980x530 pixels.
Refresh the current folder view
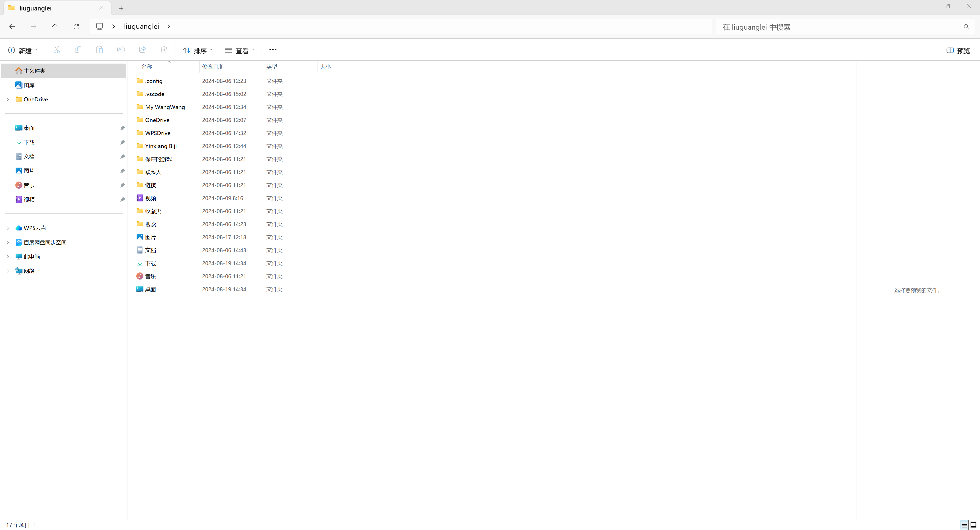coord(77,27)
